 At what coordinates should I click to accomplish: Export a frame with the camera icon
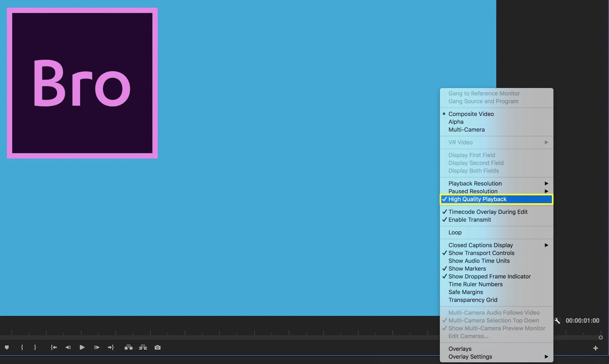[x=158, y=347]
